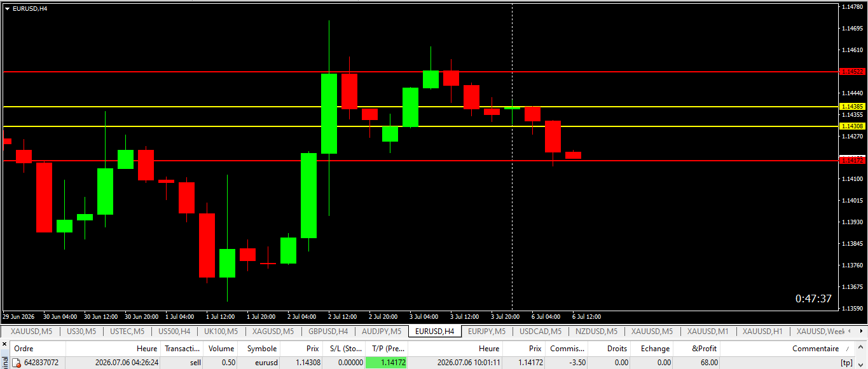Open the XAUUSD,Weekly chart tab
The width and height of the screenshot is (868, 369).
(x=820, y=331)
